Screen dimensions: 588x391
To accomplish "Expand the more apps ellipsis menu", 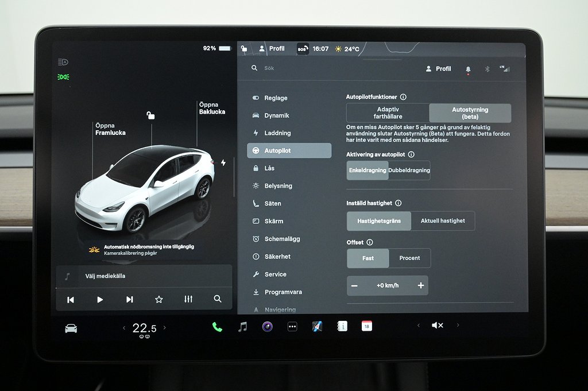I will (292, 327).
